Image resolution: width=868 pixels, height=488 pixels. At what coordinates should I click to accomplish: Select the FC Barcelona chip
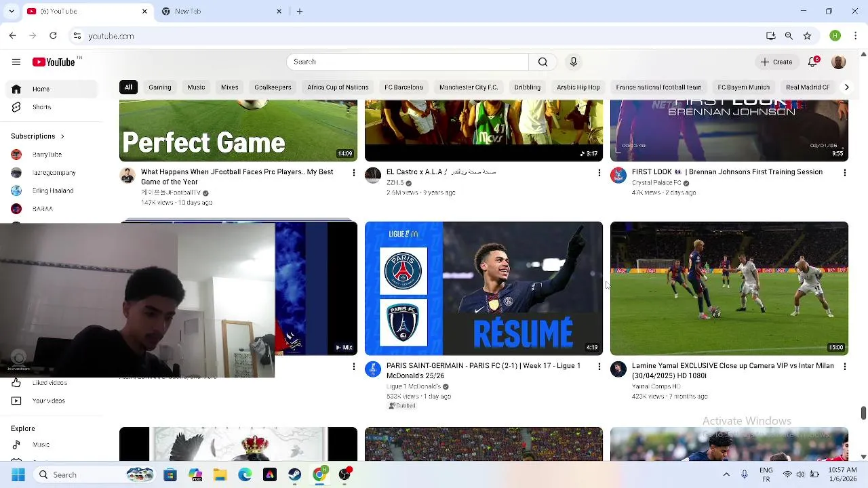point(403,87)
